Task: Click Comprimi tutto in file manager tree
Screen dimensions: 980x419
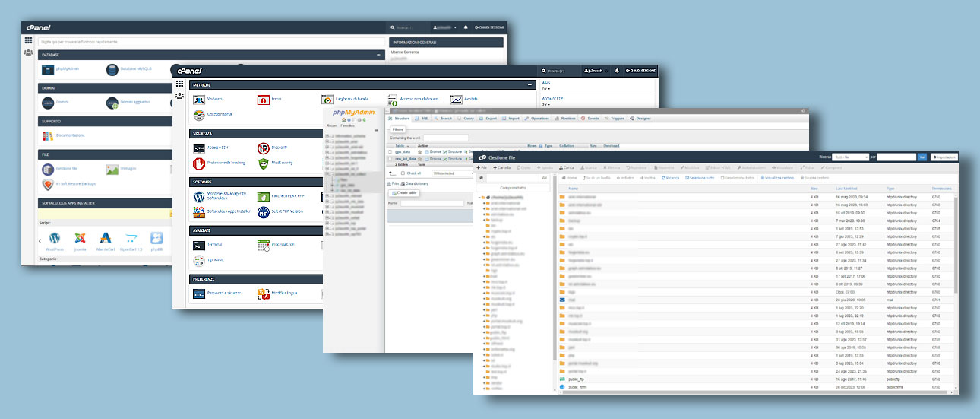Action: coord(513,186)
